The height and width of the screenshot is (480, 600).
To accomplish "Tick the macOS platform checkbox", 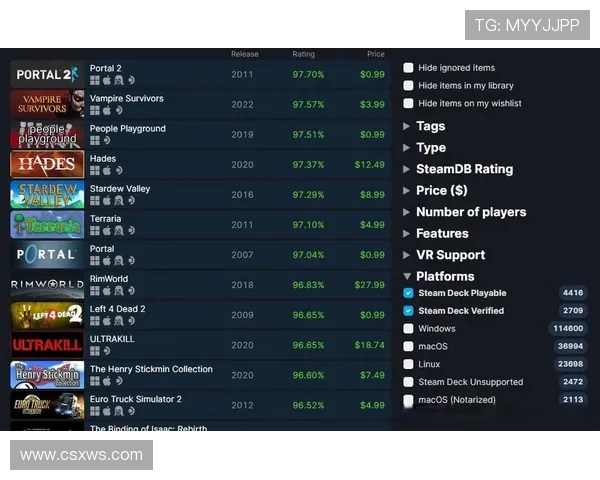I will tap(408, 346).
